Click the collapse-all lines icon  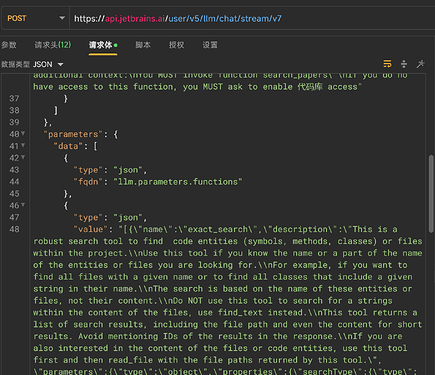tap(404, 64)
